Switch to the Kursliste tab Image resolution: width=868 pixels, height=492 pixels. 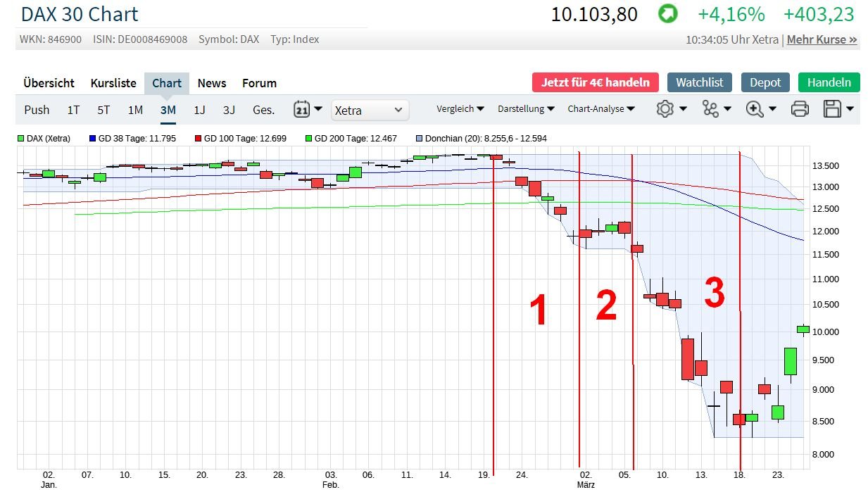[x=113, y=83]
